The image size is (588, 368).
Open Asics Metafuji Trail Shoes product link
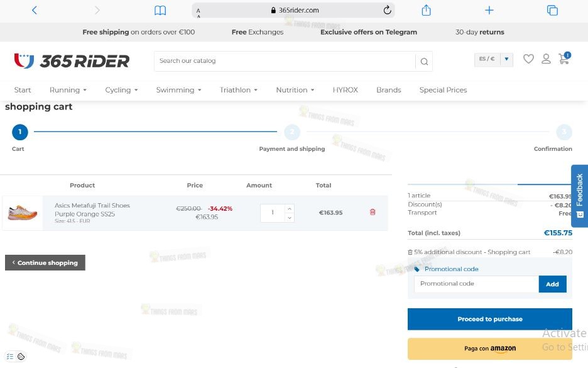(92, 210)
